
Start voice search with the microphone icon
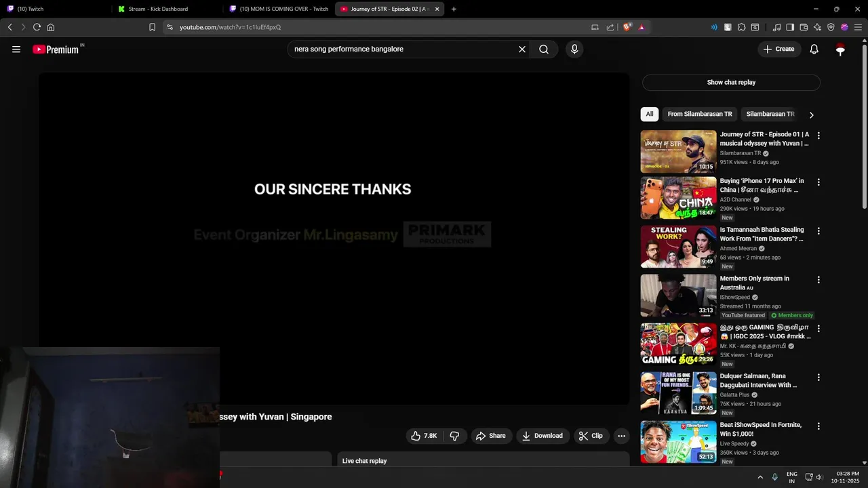tap(574, 49)
